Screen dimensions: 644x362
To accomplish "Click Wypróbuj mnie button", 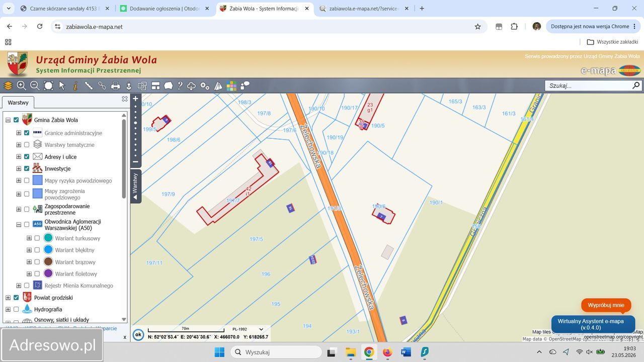I will (606, 305).
